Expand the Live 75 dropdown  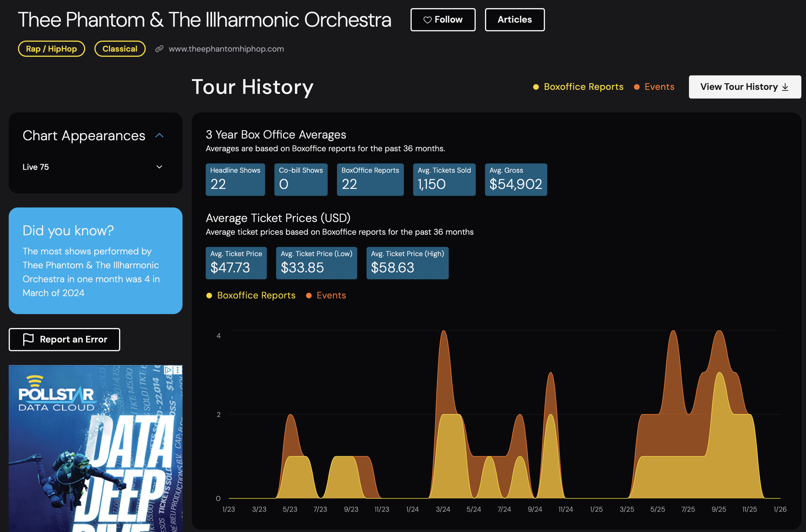tap(159, 167)
